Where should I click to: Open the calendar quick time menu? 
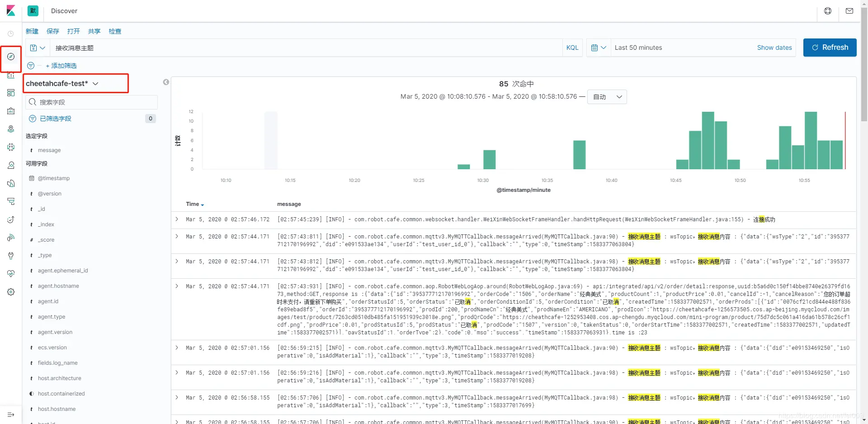pyautogui.click(x=599, y=48)
